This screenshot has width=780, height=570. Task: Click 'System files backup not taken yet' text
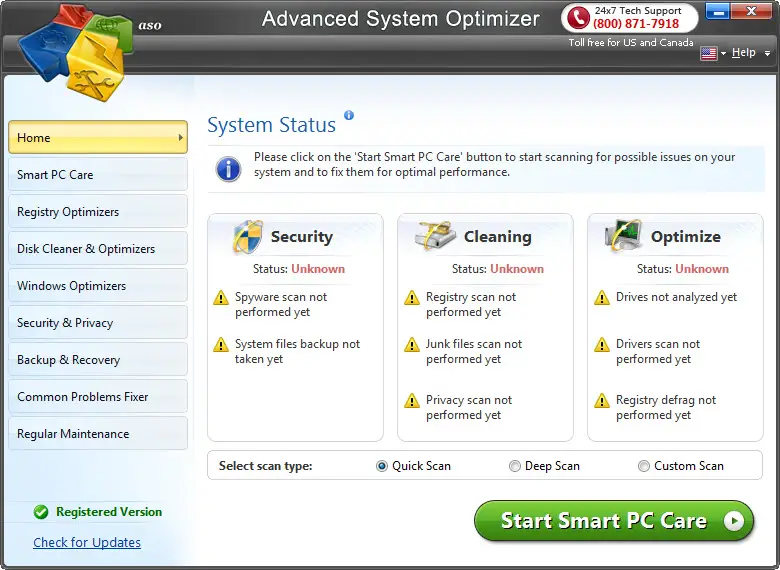pos(297,352)
